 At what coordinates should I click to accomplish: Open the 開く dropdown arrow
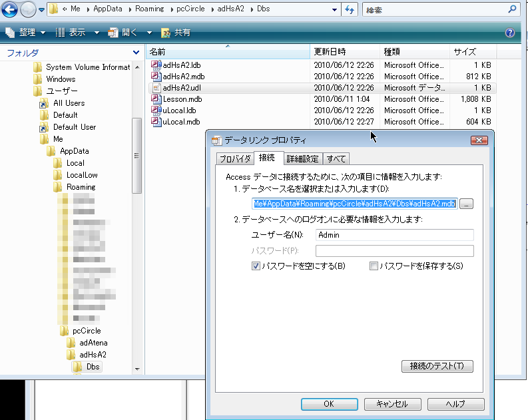tap(149, 33)
